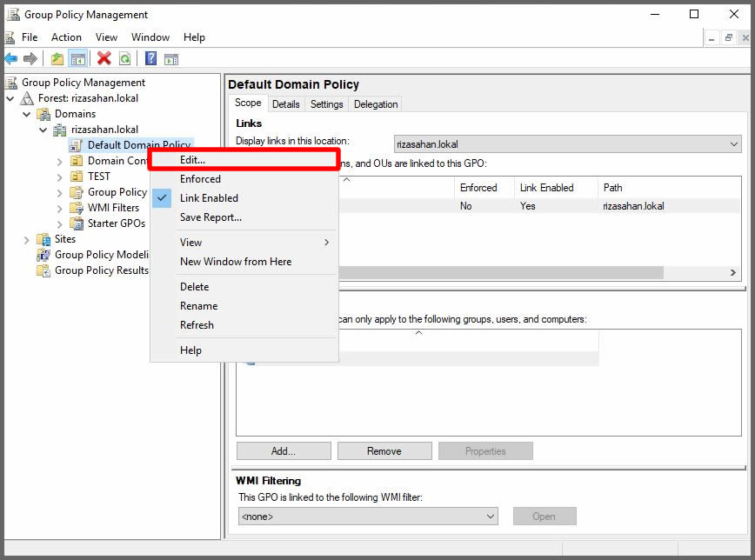This screenshot has width=755, height=560.
Task: Click the Path column header
Action: (x=669, y=187)
